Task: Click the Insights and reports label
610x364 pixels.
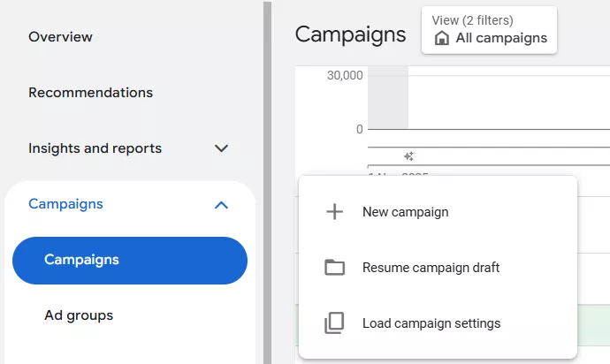Action: [95, 148]
